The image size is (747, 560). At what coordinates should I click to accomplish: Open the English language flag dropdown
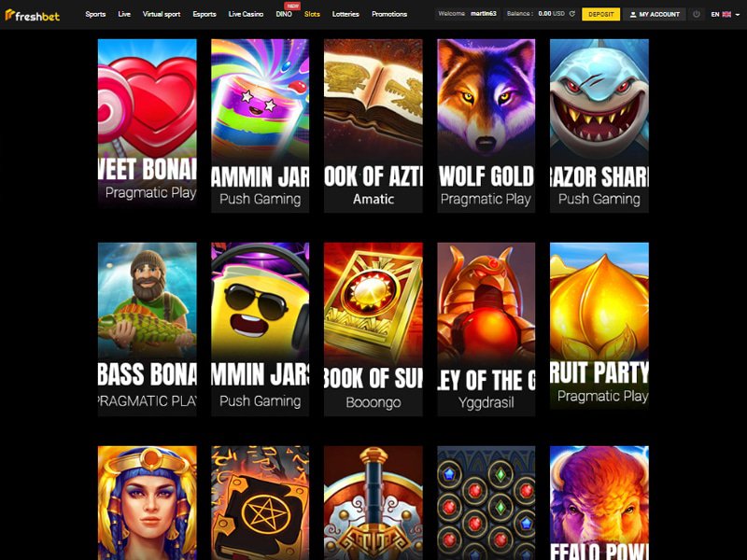[x=726, y=14]
